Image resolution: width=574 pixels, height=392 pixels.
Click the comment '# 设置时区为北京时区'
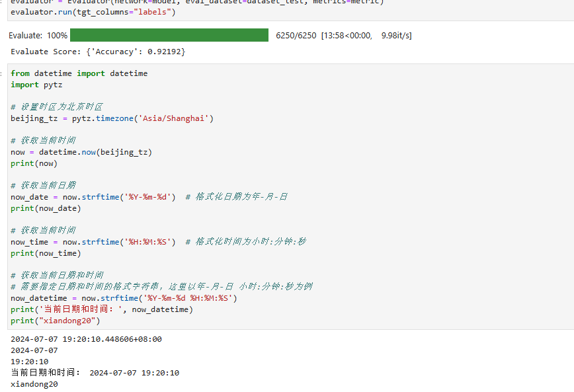(57, 107)
